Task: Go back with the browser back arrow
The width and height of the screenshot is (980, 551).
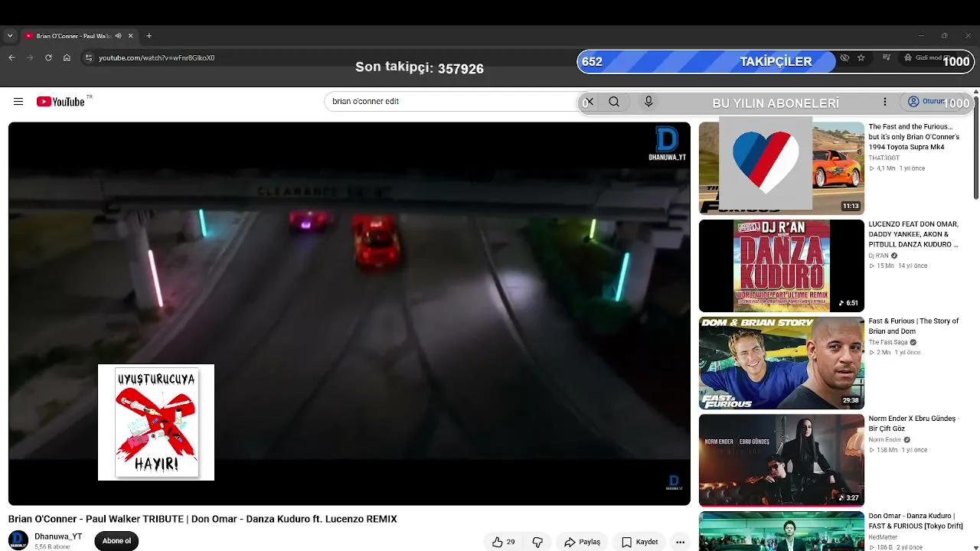Action: pyautogui.click(x=11, y=57)
